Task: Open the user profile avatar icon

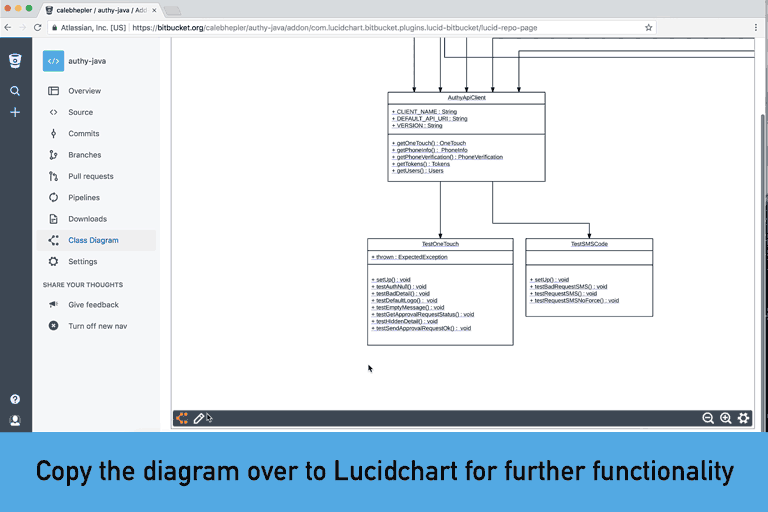Action: click(x=15, y=420)
